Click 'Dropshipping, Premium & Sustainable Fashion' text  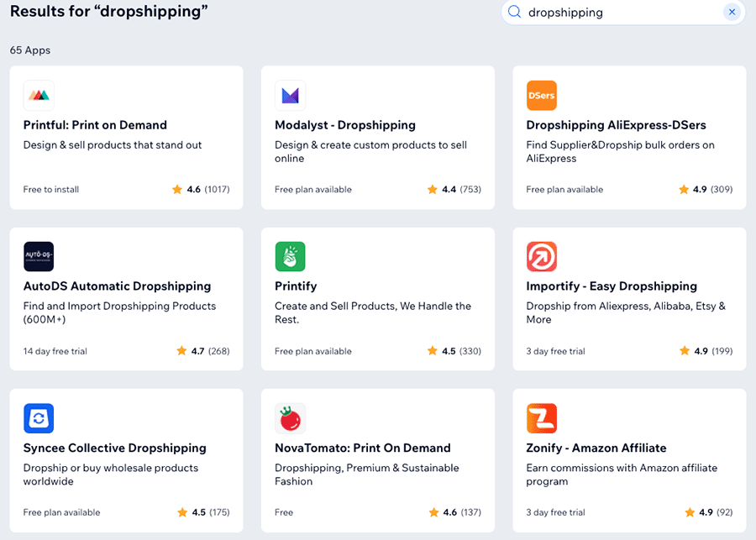point(367,474)
